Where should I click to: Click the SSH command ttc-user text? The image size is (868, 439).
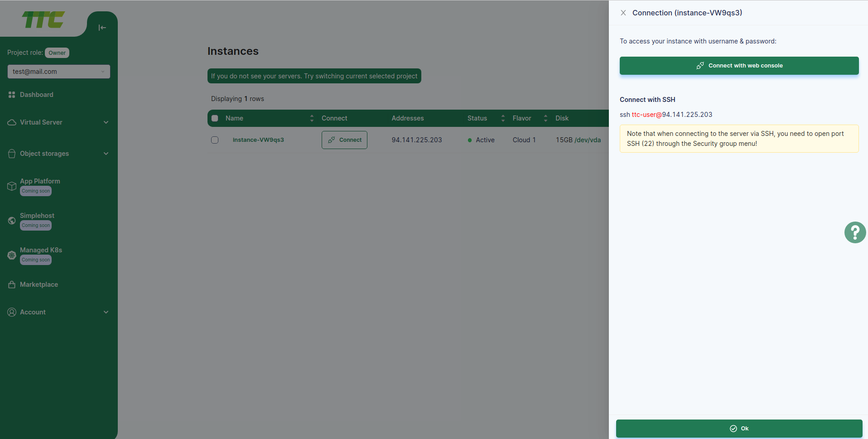pos(646,115)
